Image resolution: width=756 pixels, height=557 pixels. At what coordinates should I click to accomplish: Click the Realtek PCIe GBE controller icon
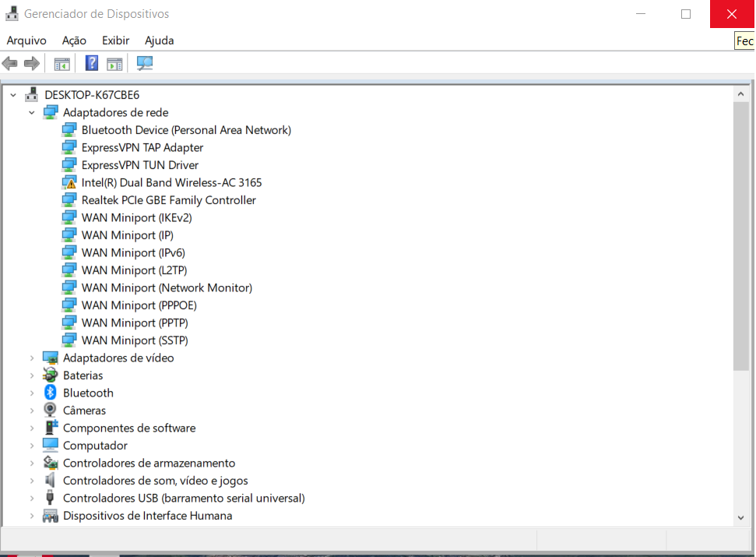pos(69,199)
